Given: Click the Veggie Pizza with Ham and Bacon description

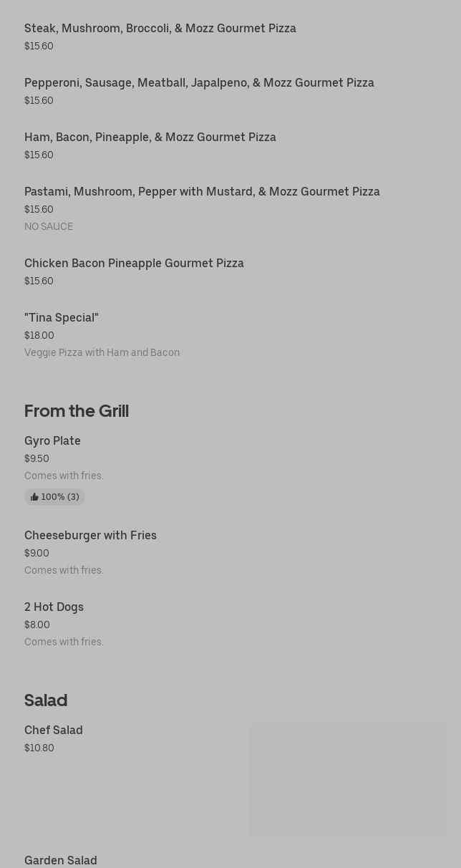Looking at the screenshot, I should point(102,353).
